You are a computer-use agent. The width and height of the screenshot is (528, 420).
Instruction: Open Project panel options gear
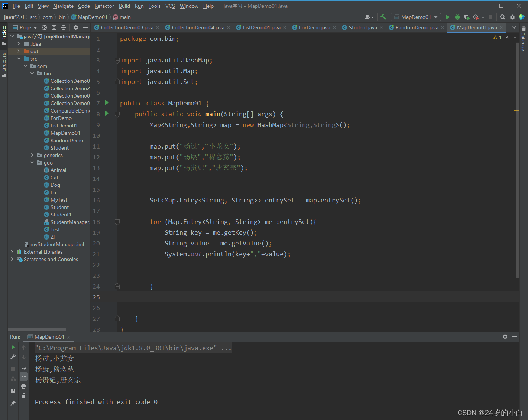coord(76,27)
